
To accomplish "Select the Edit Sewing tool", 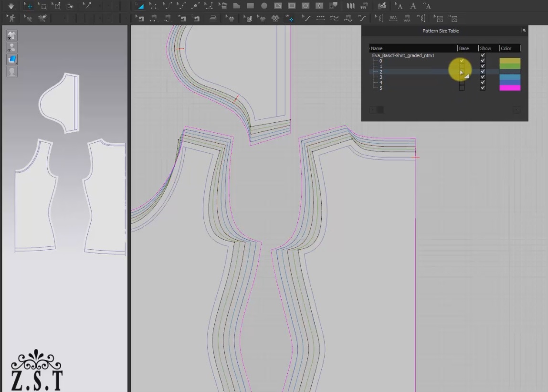I will pos(140,19).
